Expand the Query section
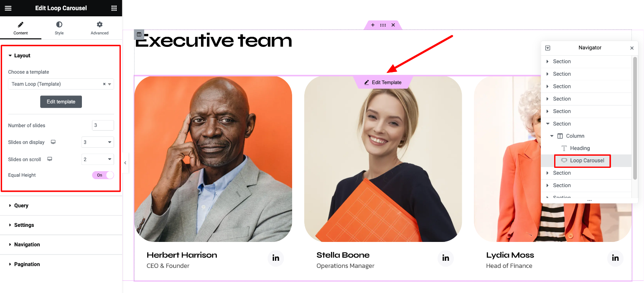Viewport: 644px width, 293px height. coord(61,206)
